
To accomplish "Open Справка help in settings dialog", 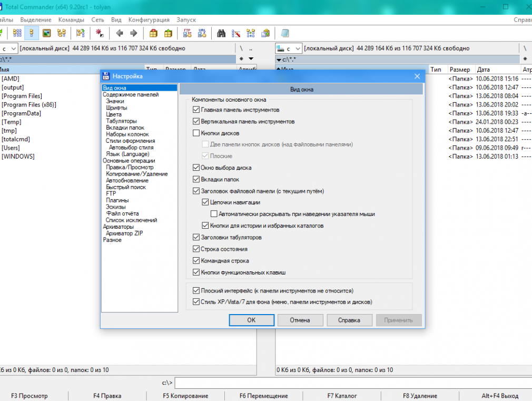I will 349,320.
